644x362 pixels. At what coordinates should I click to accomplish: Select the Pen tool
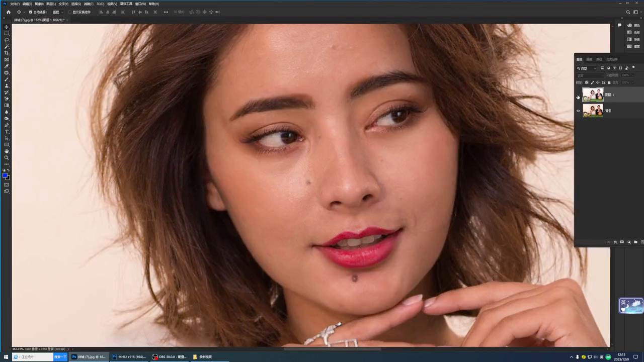7,125
